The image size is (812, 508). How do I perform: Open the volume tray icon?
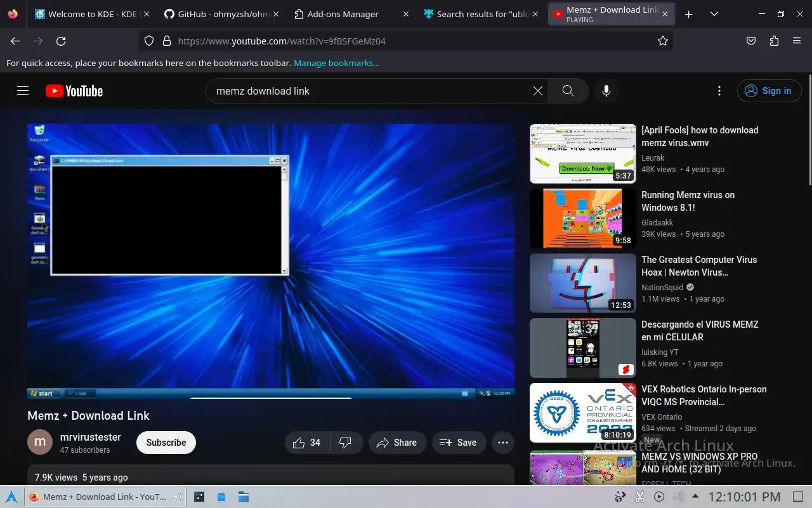[677, 497]
